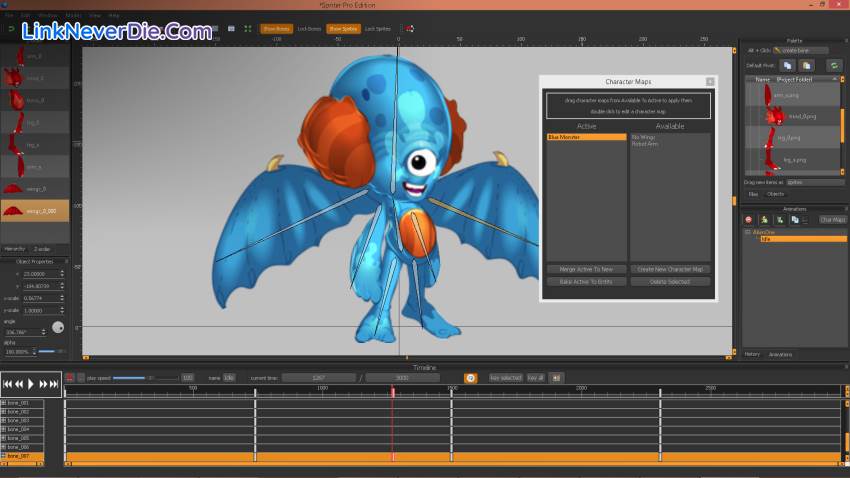Viewport: 850px width, 478px height.
Task: Click the play animation button
Action: 31,384
